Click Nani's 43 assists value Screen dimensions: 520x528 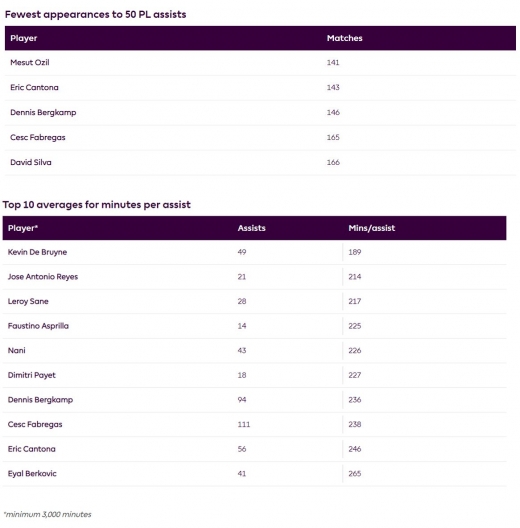[x=242, y=351]
